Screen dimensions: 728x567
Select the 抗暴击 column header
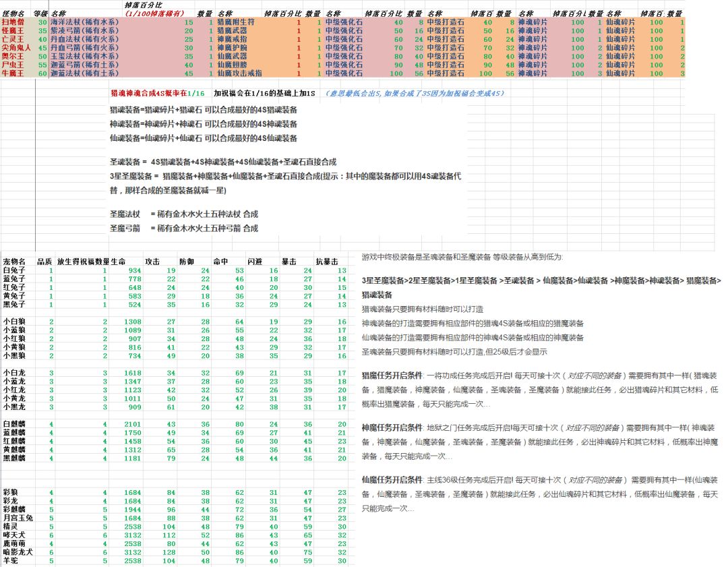327,262
